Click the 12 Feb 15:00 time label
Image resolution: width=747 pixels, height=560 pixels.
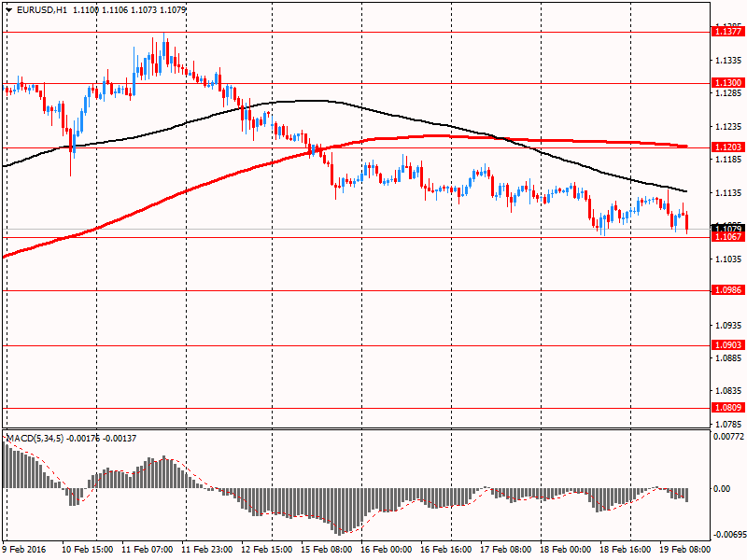point(267,550)
